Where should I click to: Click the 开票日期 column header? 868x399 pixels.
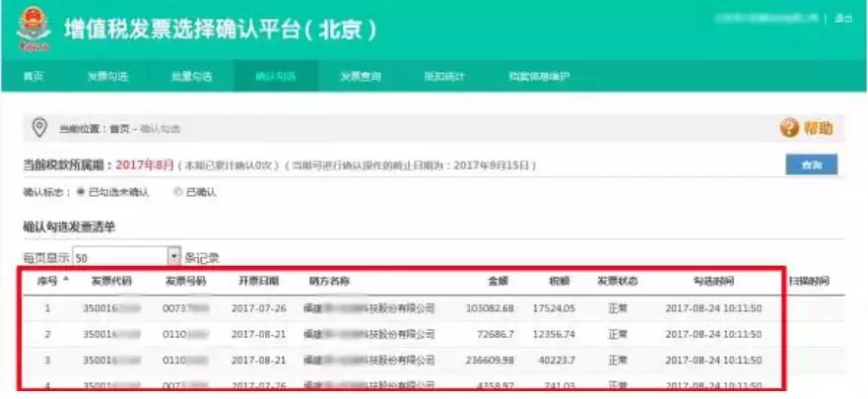[258, 281]
